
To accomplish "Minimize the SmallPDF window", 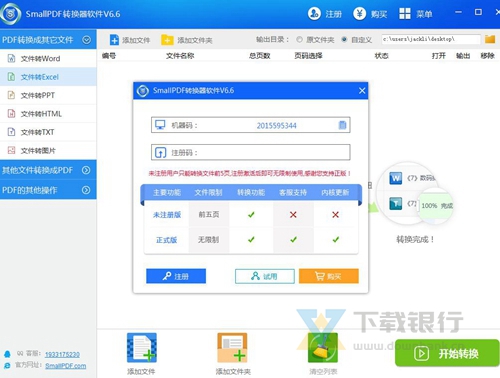I will point(459,12).
